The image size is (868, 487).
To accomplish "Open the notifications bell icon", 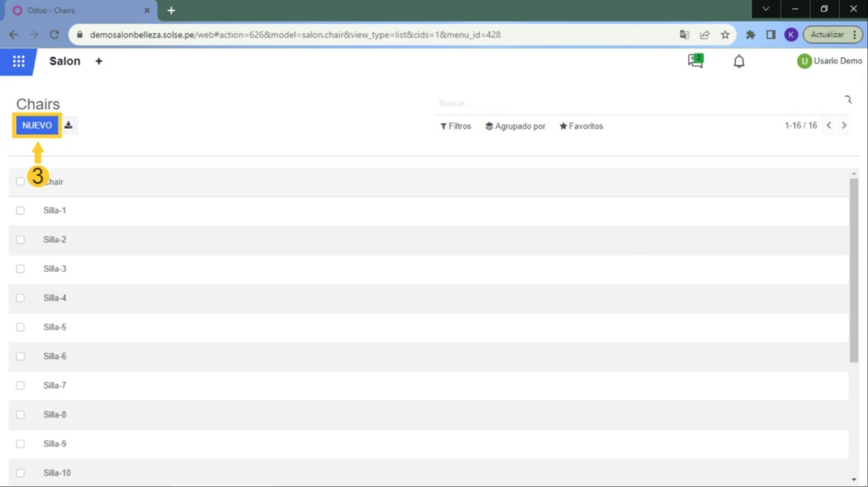I will point(739,61).
